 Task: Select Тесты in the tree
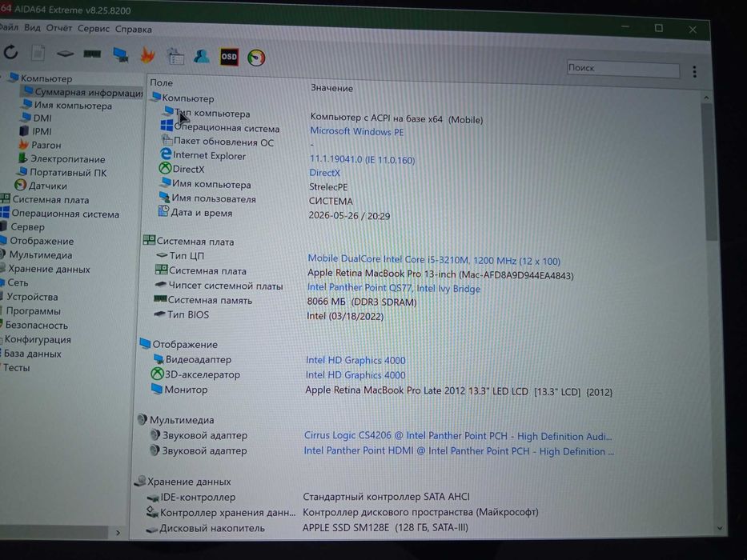pyautogui.click(x=15, y=368)
